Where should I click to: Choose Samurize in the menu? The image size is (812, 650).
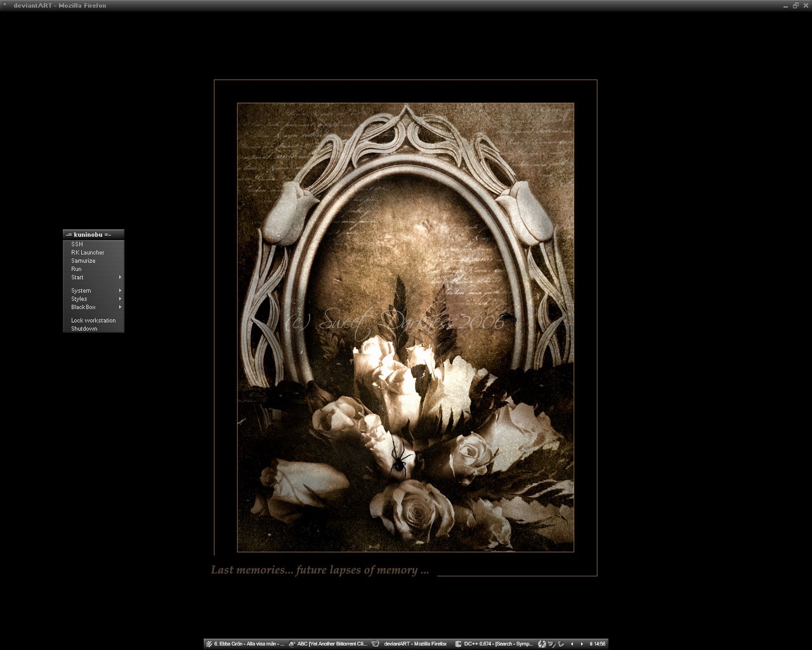coord(93,261)
